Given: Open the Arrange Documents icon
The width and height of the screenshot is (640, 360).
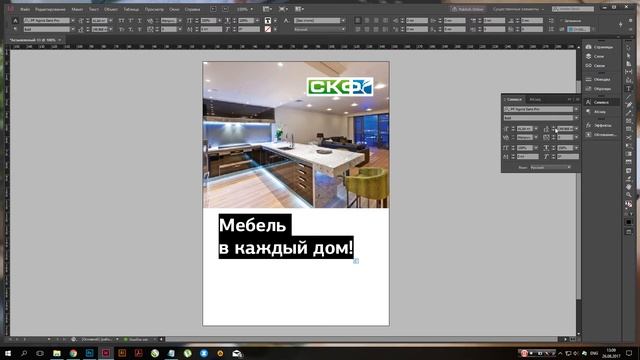Looking at the screenshot, I should pyautogui.click(x=300, y=9).
